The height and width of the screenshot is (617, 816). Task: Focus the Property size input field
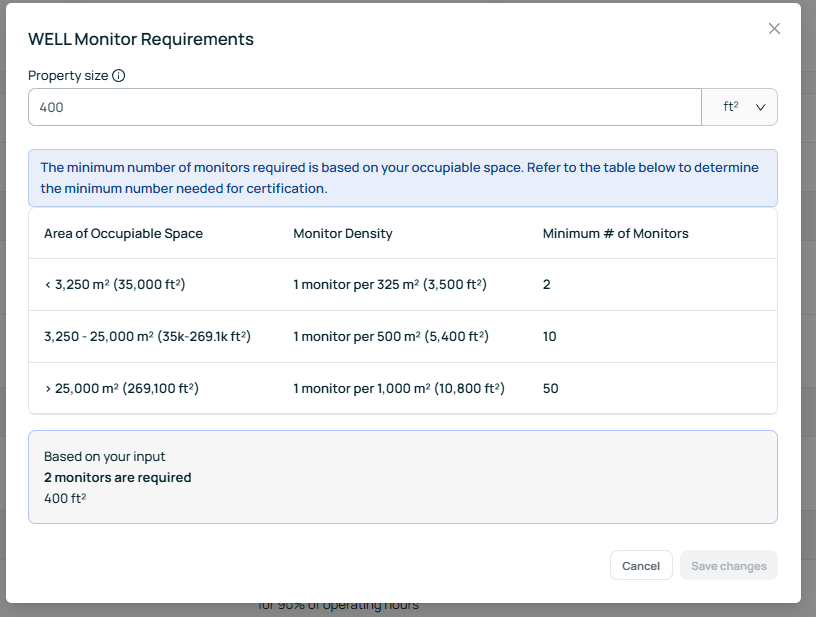point(364,107)
